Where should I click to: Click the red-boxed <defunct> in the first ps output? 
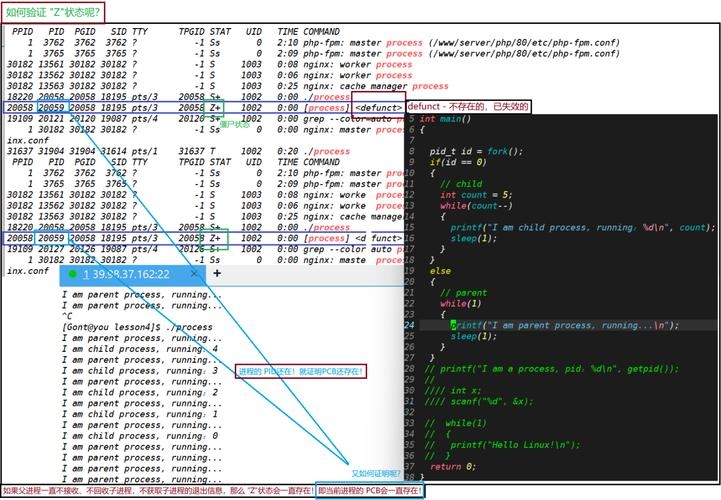coord(378,107)
